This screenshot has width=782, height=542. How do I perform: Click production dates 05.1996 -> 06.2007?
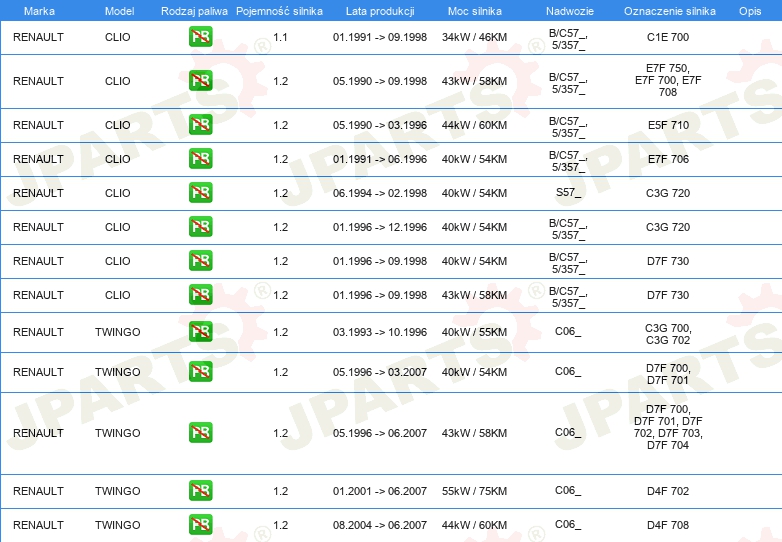(380, 432)
